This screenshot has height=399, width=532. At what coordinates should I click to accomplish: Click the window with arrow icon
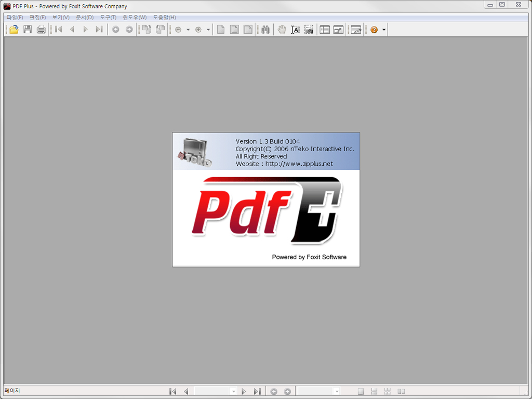tap(338, 30)
